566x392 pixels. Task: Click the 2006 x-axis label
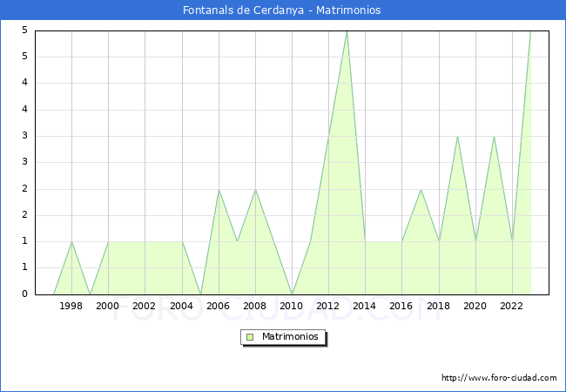(x=218, y=306)
